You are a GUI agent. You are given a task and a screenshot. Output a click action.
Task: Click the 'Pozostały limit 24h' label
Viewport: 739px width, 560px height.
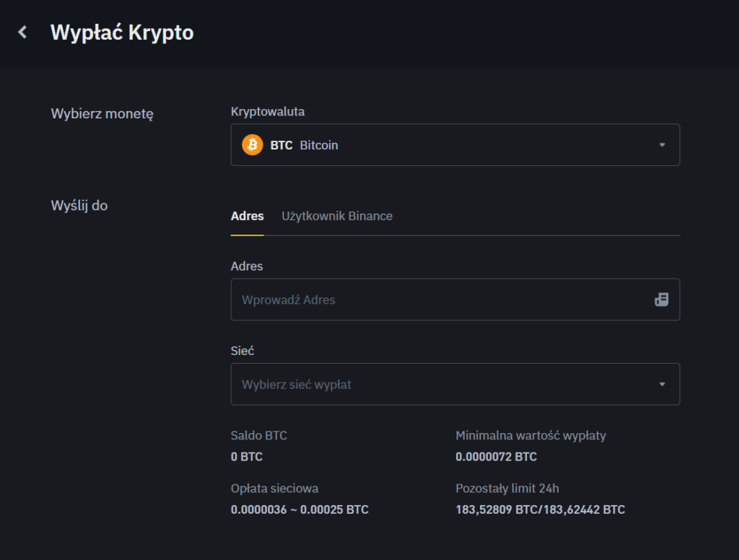[x=507, y=488]
